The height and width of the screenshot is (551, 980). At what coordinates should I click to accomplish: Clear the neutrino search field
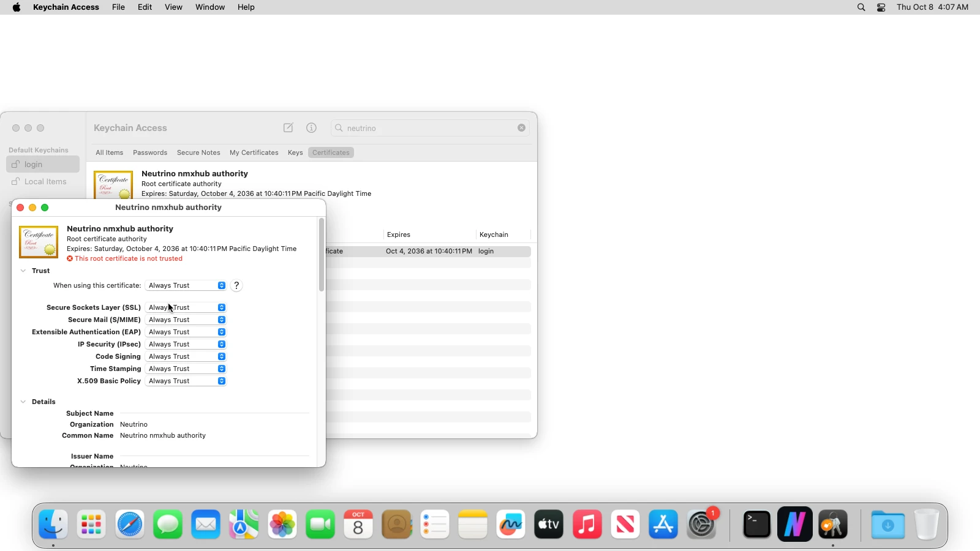(521, 128)
